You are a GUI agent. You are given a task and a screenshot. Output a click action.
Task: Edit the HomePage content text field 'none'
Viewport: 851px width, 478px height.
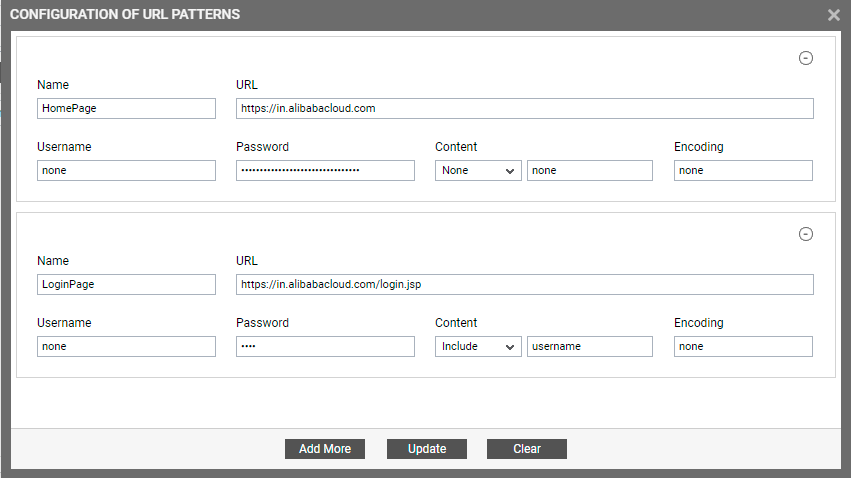[589, 170]
